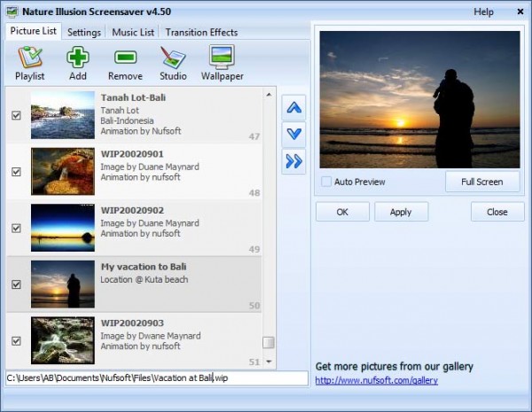Image resolution: width=532 pixels, height=412 pixels.
Task: Open the nufsoft.com gallery link
Action: [x=376, y=381]
